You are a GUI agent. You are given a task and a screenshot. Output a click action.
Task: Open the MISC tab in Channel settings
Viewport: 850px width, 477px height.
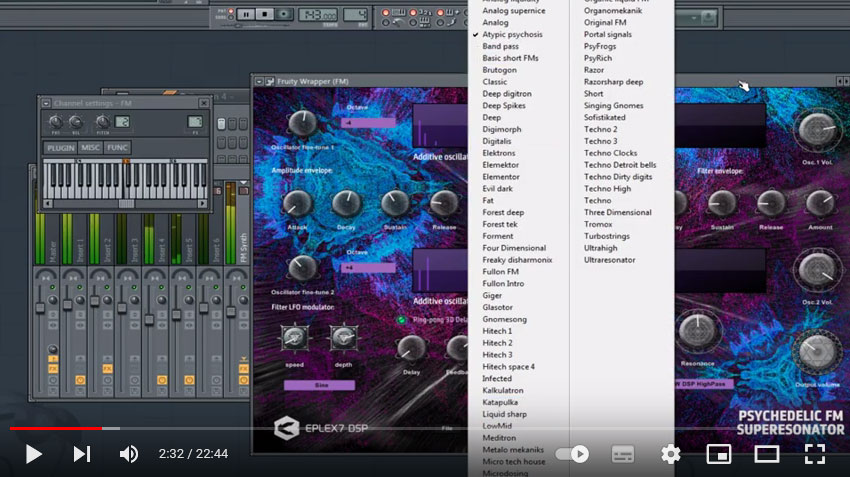[x=90, y=147]
